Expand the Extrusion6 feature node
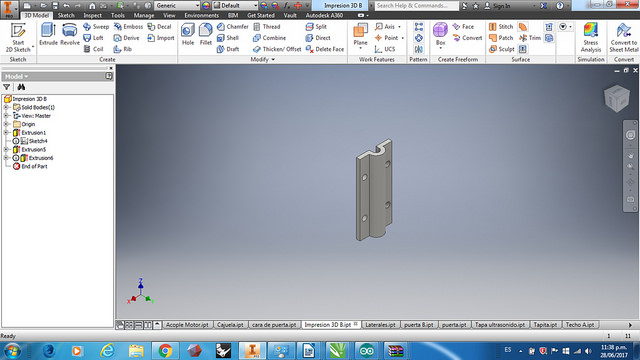The image size is (640, 360). coord(6,158)
